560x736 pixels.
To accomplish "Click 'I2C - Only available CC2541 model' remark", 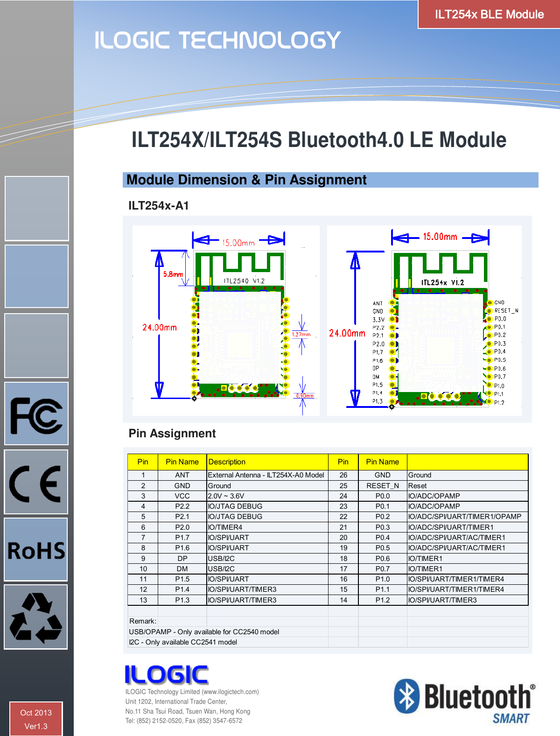I will (183, 642).
